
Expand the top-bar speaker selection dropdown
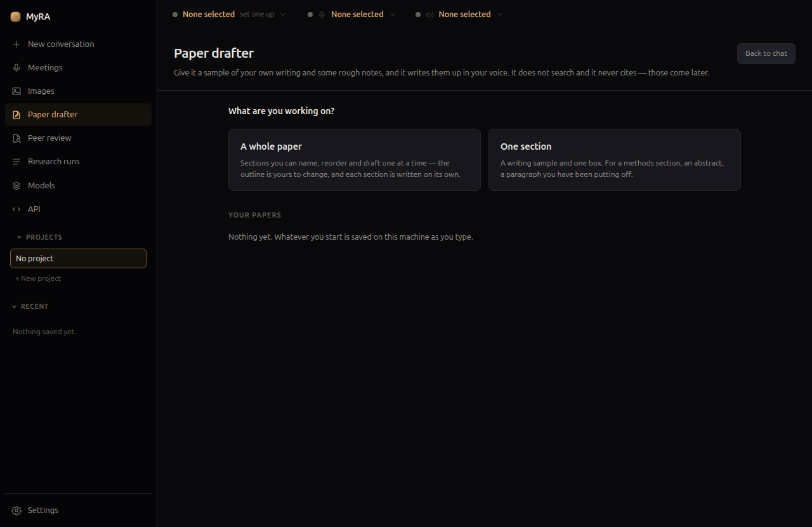(459, 14)
